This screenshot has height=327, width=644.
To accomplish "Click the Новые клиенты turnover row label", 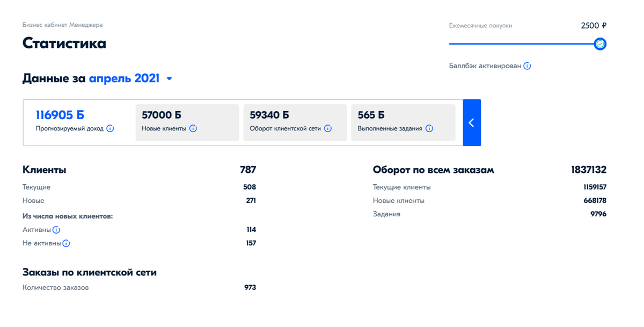I will [399, 201].
